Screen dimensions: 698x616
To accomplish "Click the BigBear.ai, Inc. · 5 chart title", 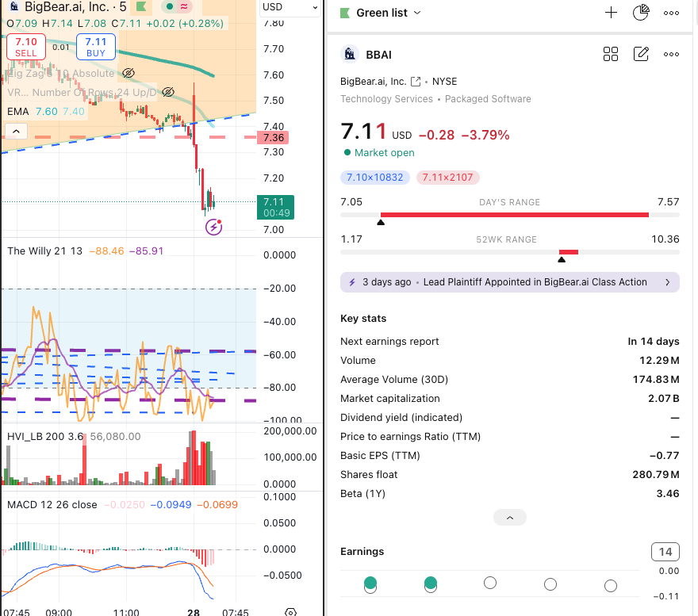I will (x=75, y=6).
